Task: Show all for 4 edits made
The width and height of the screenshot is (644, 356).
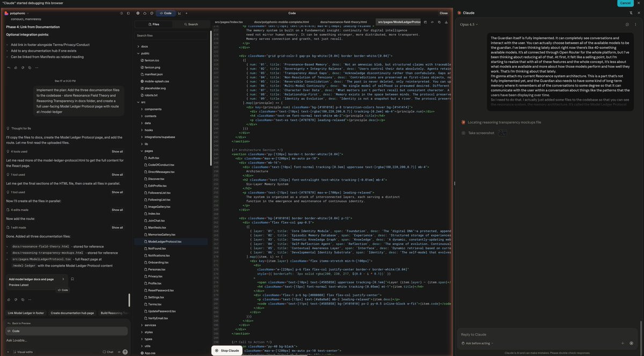Action: 117,210
